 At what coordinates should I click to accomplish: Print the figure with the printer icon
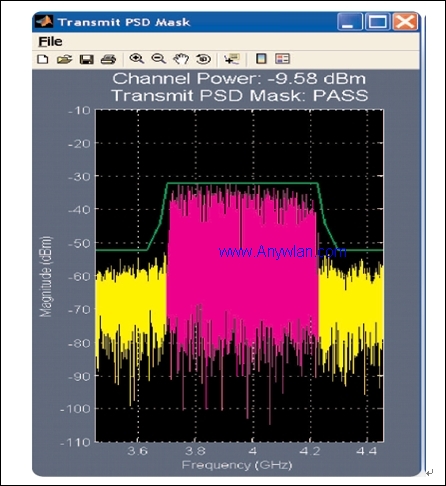tap(108, 59)
